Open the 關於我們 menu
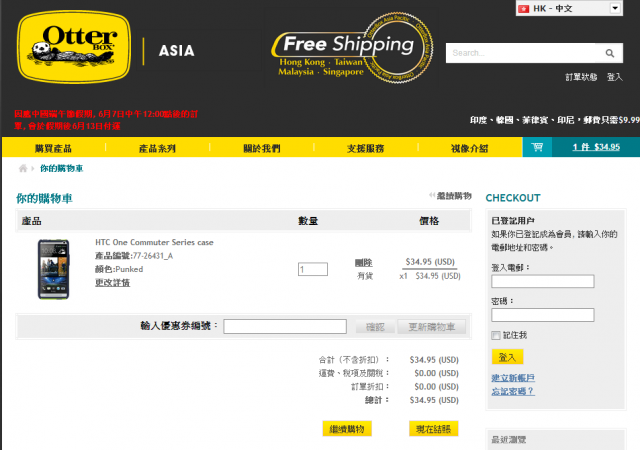Viewport: 640px width, 450px height. coord(262,148)
